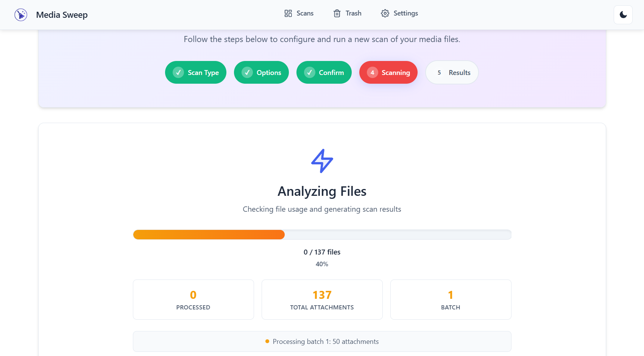Image resolution: width=644 pixels, height=356 pixels.
Task: Select the Trash navigation link
Action: pyautogui.click(x=352, y=13)
